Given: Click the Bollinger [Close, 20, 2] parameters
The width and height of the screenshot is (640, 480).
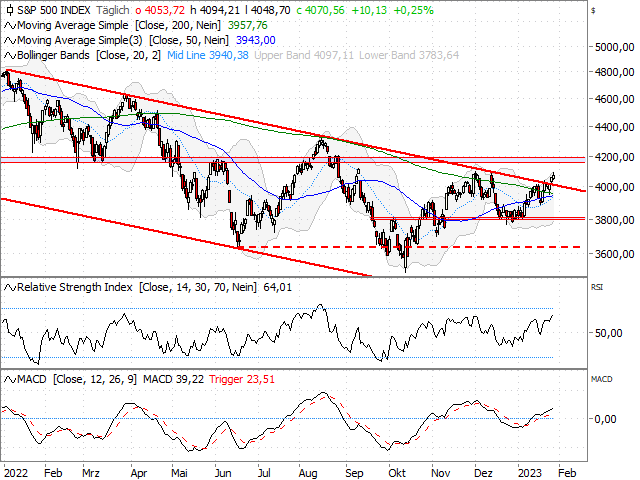Looking at the screenshot, I should tap(129, 56).
